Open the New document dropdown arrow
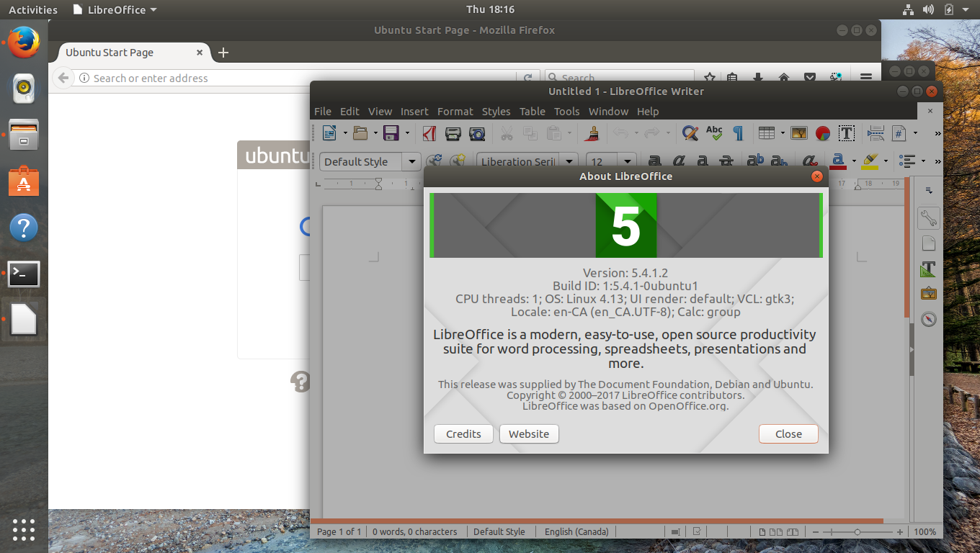This screenshot has height=553, width=980. 345,133
